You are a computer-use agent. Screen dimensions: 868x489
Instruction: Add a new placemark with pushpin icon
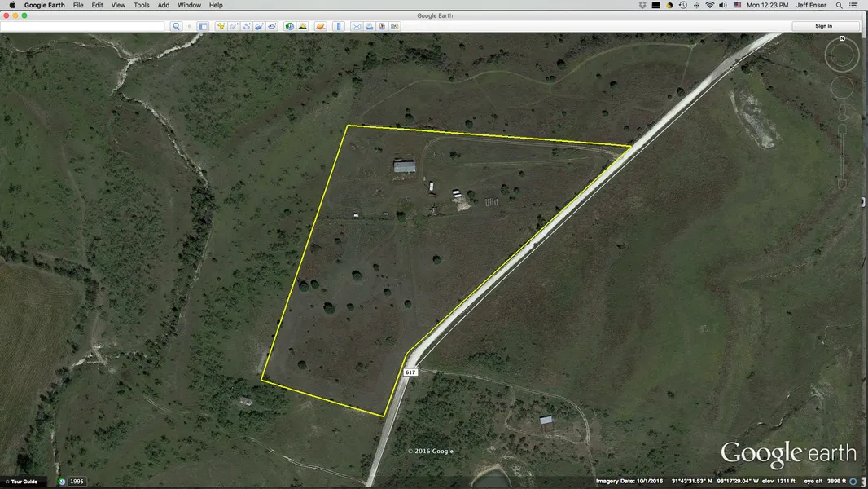[x=220, y=26]
